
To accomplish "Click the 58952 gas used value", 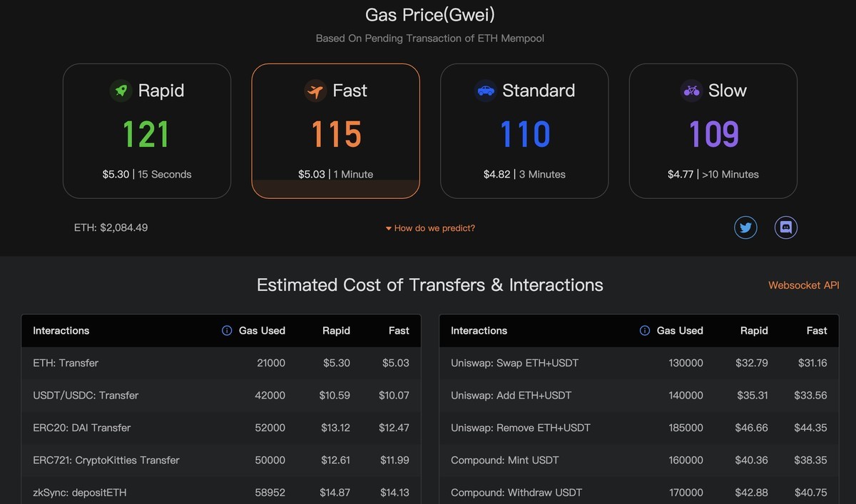I will pyautogui.click(x=270, y=493).
